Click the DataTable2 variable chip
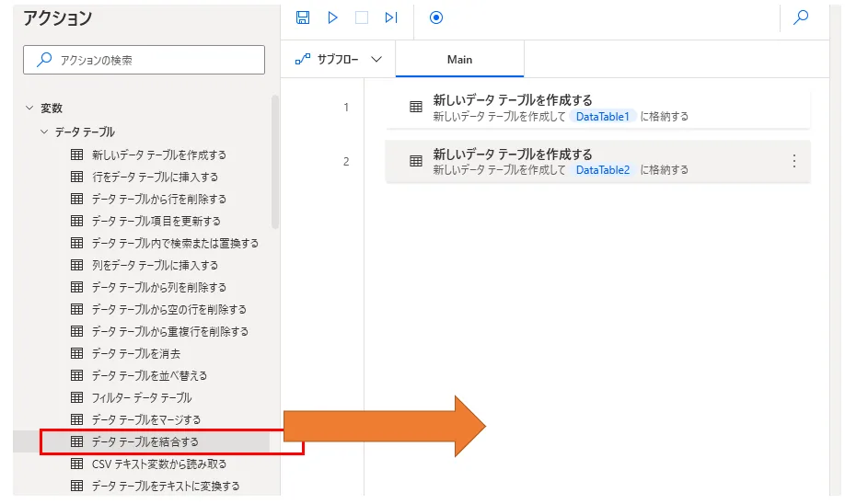845x504 pixels. pyautogui.click(x=602, y=170)
